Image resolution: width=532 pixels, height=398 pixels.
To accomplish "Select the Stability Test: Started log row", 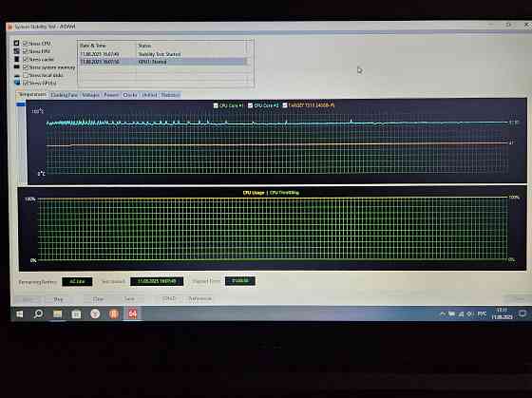I will (x=161, y=54).
